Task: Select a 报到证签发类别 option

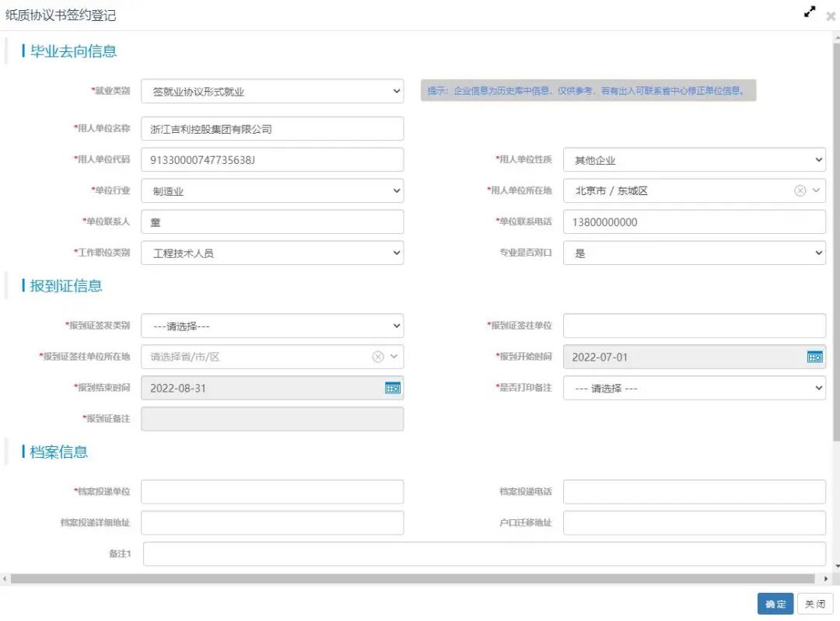Action: [x=272, y=326]
